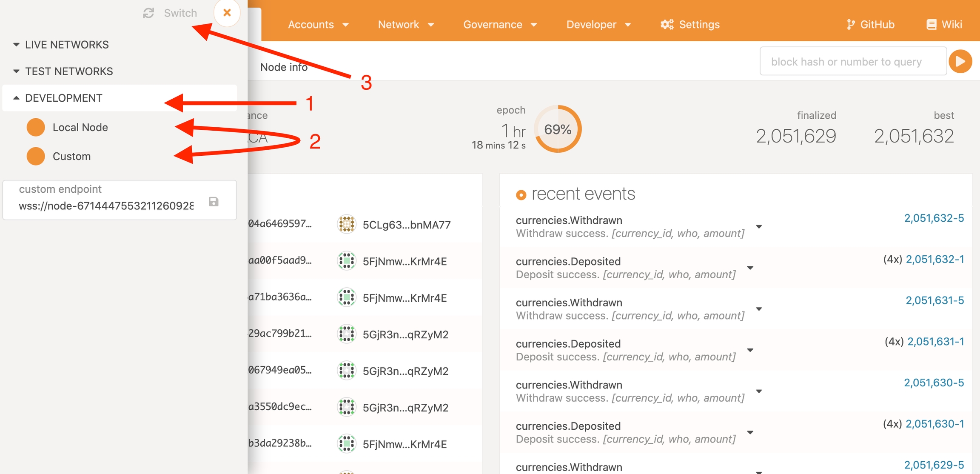Click the 5CLg63...bnMA77 identicon
Image resolution: width=980 pixels, height=474 pixels.
[346, 224]
